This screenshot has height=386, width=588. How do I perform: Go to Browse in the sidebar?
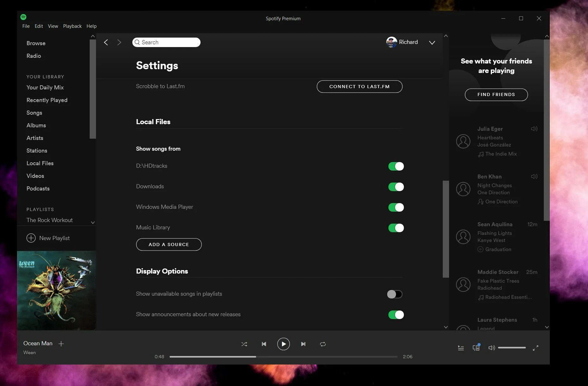36,43
